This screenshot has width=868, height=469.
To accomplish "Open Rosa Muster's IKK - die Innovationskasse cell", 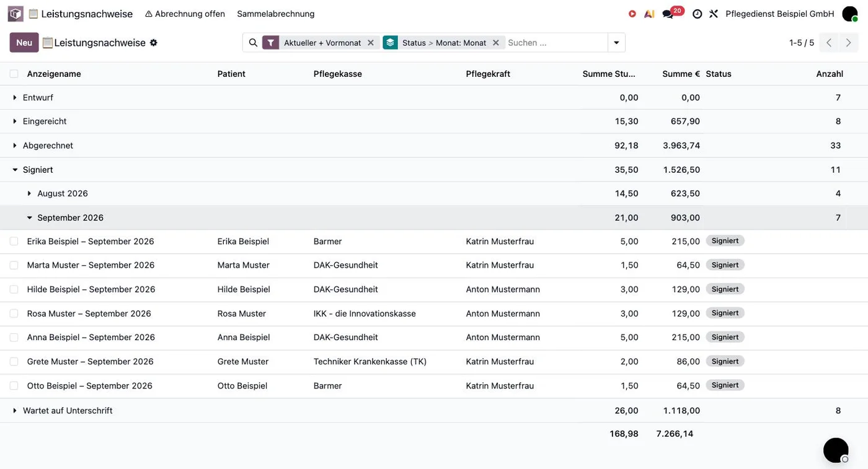I will [365, 313].
